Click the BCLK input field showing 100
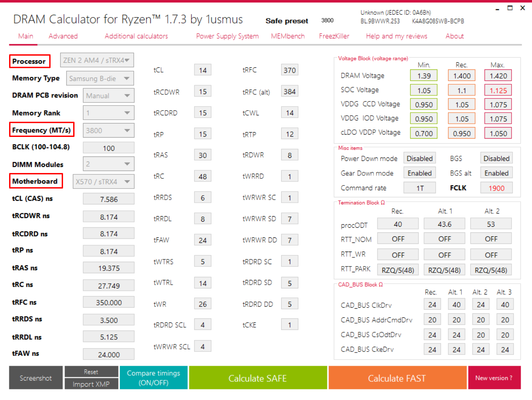The width and height of the screenshot is (532, 400). (x=109, y=148)
